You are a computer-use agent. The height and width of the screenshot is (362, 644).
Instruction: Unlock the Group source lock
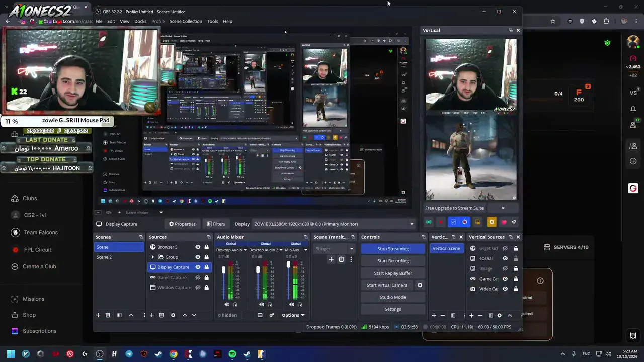point(206,257)
